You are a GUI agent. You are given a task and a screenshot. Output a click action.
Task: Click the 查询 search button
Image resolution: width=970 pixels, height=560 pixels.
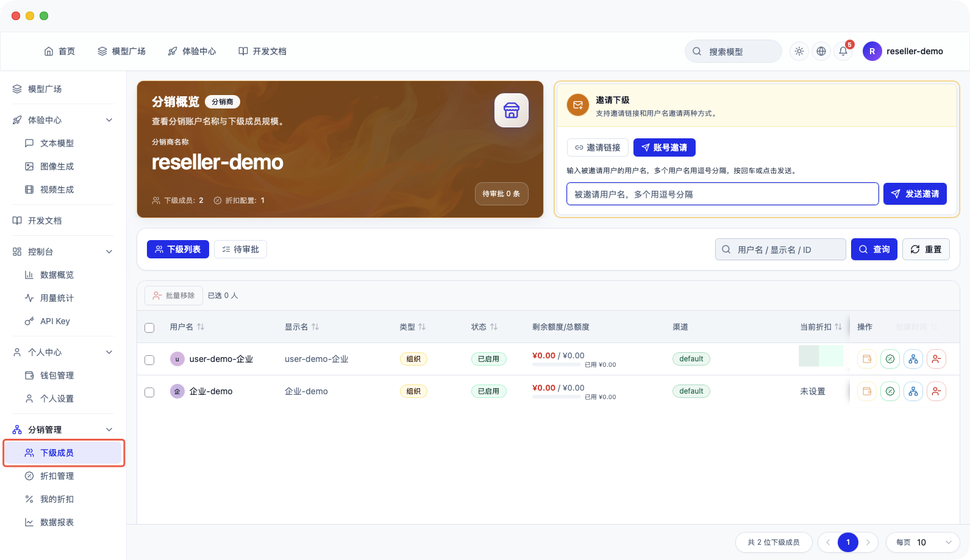pyautogui.click(x=874, y=249)
